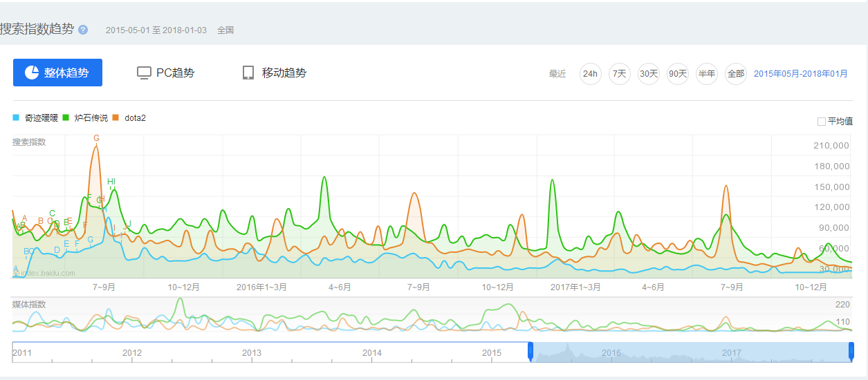Open the 2015年05月-2018年01月 date range picker

pos(800,74)
